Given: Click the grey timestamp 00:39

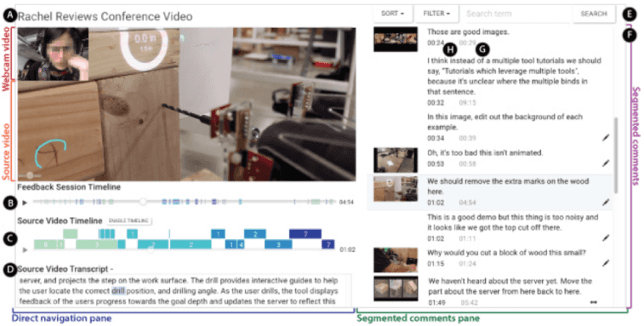Looking at the screenshot, I should (x=467, y=138).
